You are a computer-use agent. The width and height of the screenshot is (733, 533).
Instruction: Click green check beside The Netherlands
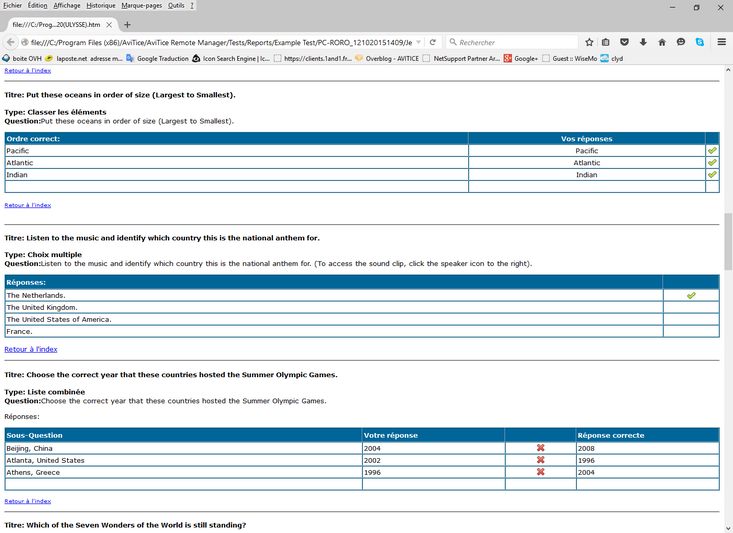[691, 295]
